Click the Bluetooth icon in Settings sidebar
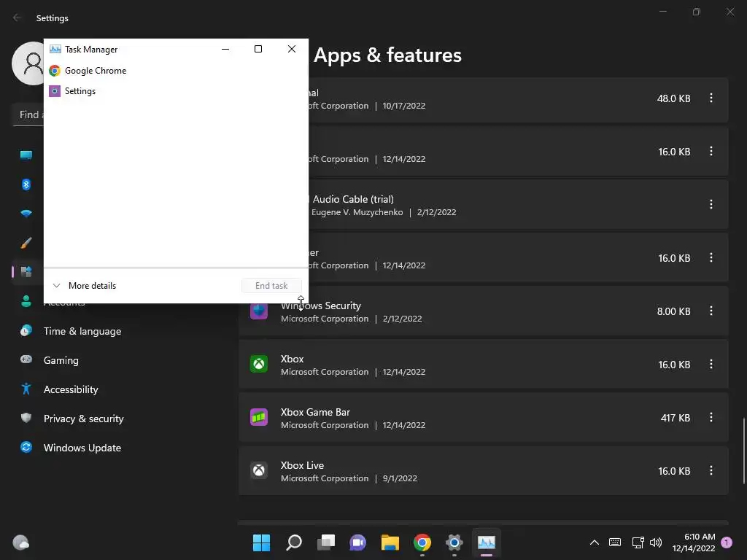 (x=26, y=184)
